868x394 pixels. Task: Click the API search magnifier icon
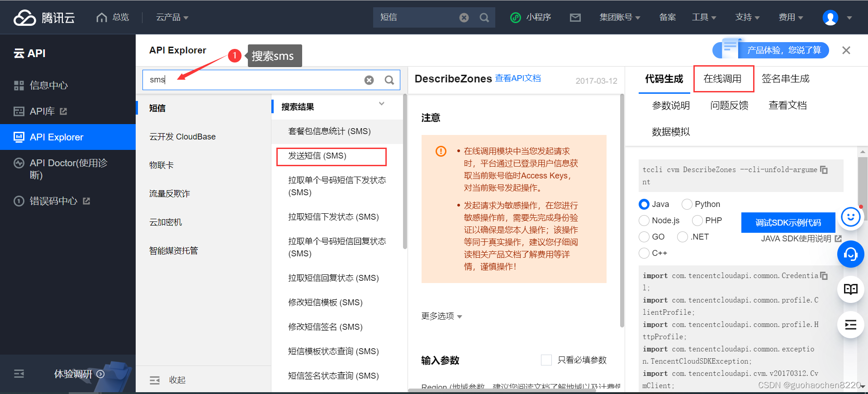click(389, 80)
